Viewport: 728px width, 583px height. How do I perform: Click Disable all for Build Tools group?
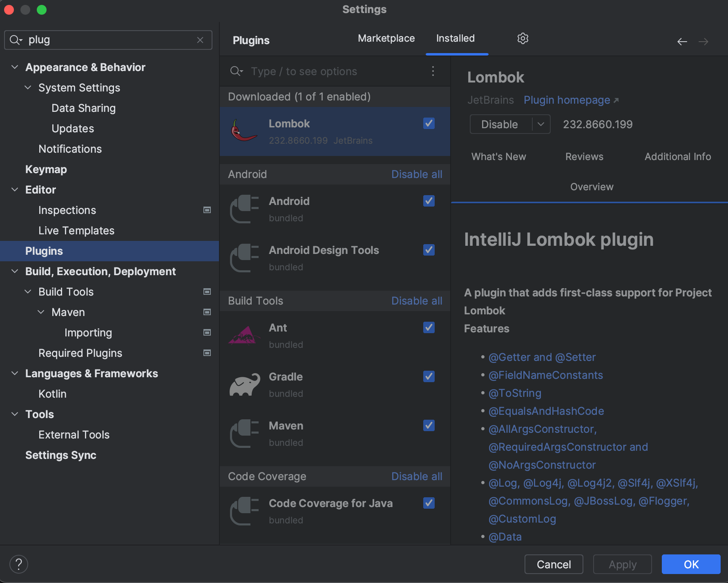coord(417,301)
